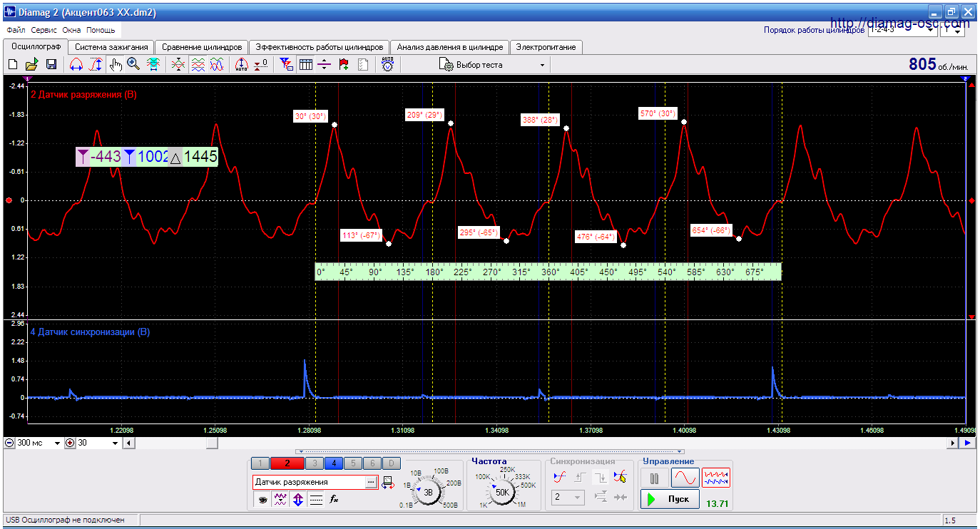Image resolution: width=980 pixels, height=529 pixels.
Task: Click the fx math function icon
Action: (334, 500)
